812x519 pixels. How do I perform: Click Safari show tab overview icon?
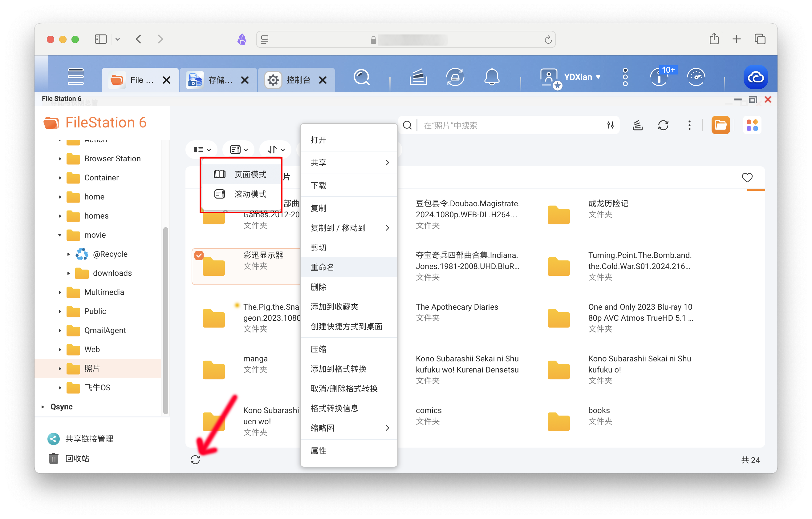pos(759,39)
